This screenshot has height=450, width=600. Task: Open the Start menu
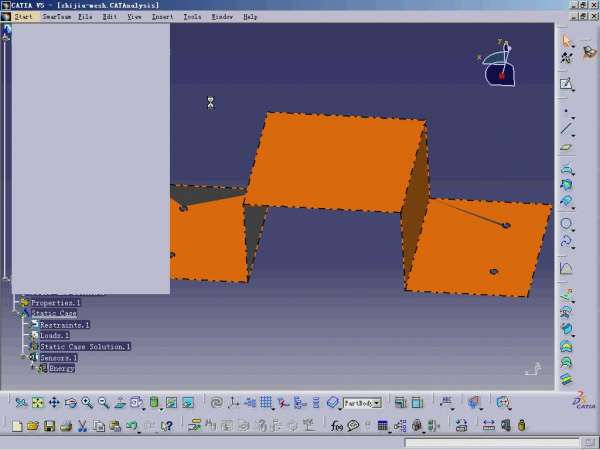(23, 17)
